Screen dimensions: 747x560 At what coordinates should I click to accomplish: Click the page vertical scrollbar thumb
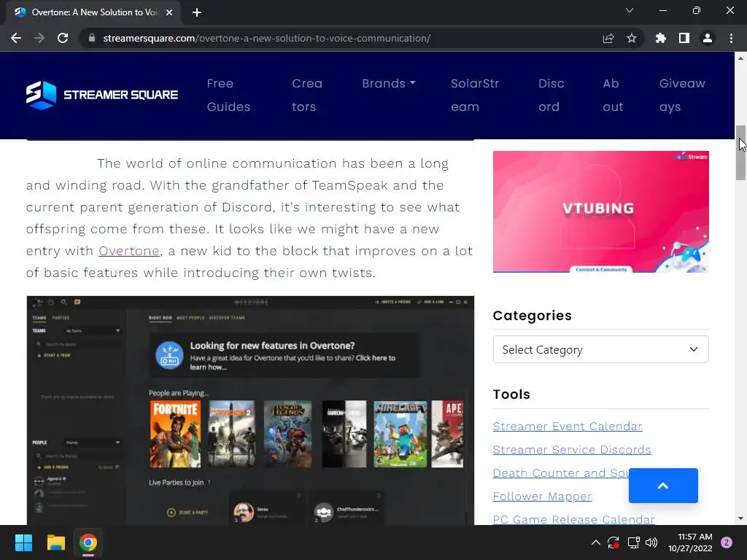740,153
